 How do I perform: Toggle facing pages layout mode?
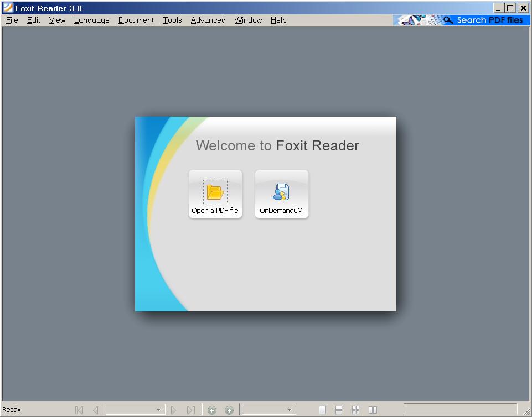[x=373, y=410]
